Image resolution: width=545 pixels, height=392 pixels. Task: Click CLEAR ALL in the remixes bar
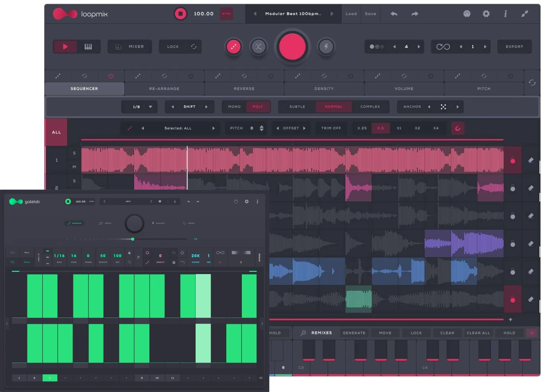pos(478,333)
